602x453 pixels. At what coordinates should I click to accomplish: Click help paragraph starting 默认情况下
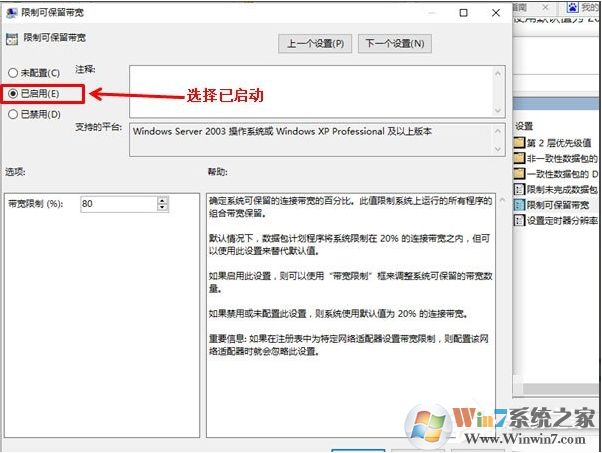[349, 245]
